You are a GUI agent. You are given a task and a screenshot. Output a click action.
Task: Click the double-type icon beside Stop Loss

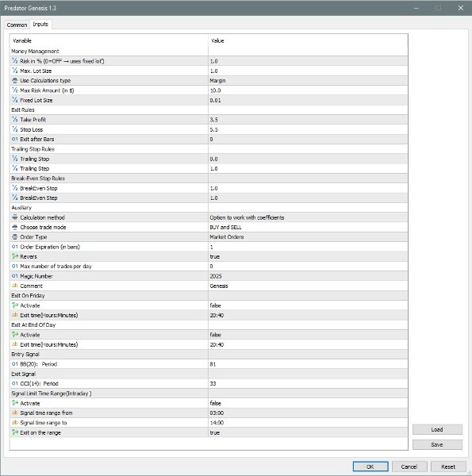pos(14,129)
